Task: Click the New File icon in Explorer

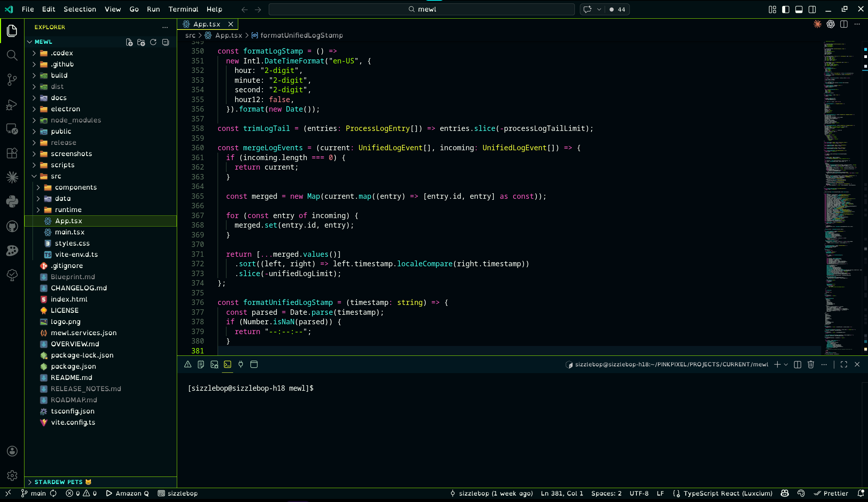Action: point(129,42)
